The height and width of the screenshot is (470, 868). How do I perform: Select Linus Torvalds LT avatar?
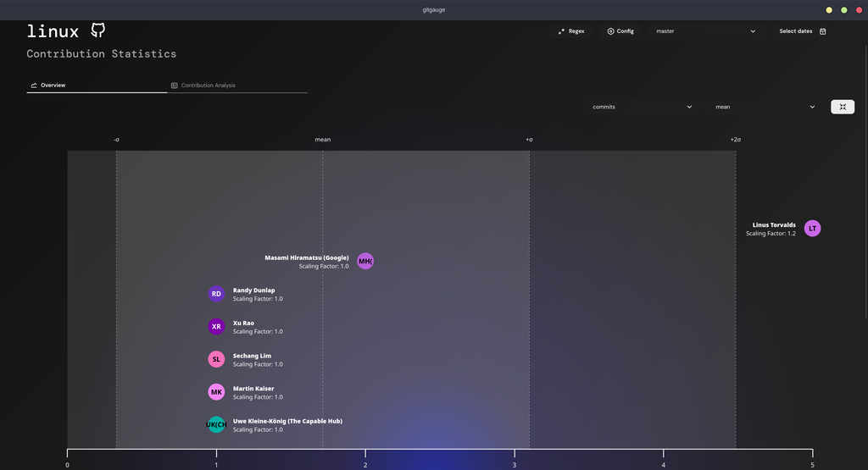tap(812, 229)
